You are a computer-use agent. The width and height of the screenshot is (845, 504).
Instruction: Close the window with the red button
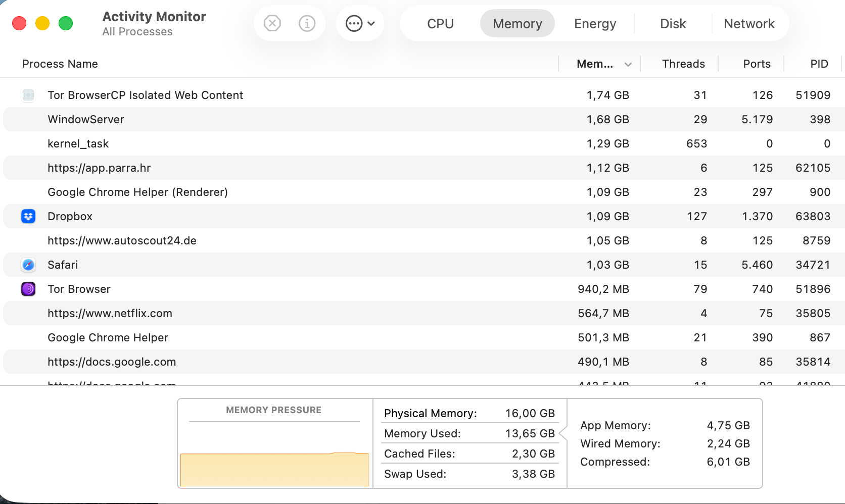pos(19,23)
